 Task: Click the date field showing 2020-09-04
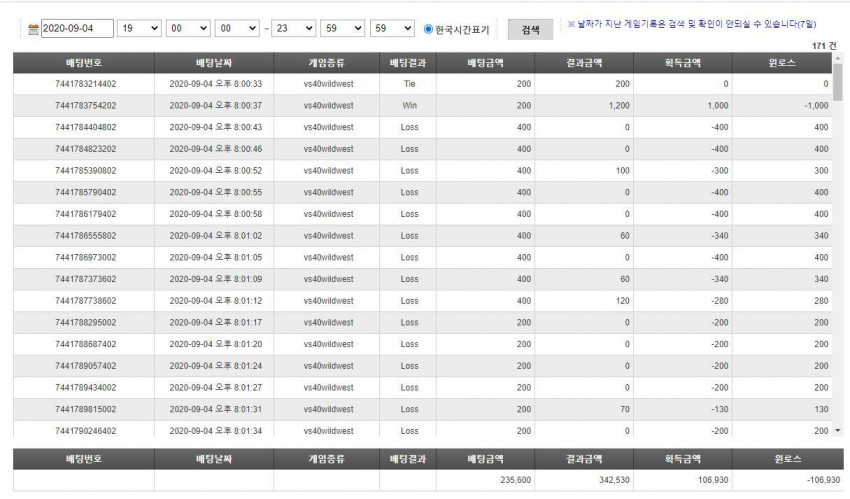(x=78, y=28)
